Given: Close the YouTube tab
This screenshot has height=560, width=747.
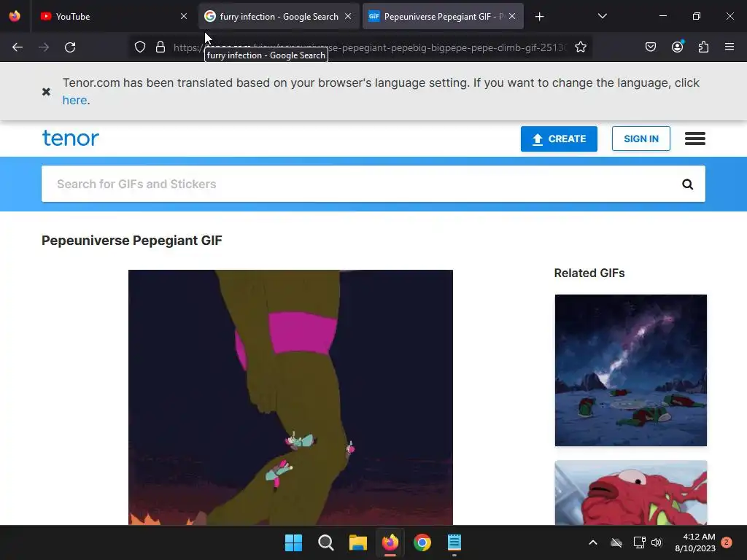Looking at the screenshot, I should click(184, 16).
